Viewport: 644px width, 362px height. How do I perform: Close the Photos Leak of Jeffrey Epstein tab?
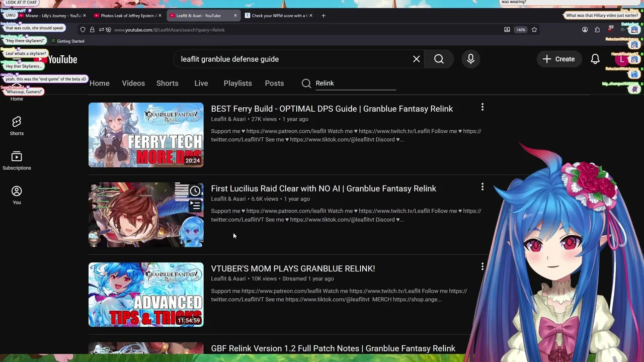pos(160,16)
